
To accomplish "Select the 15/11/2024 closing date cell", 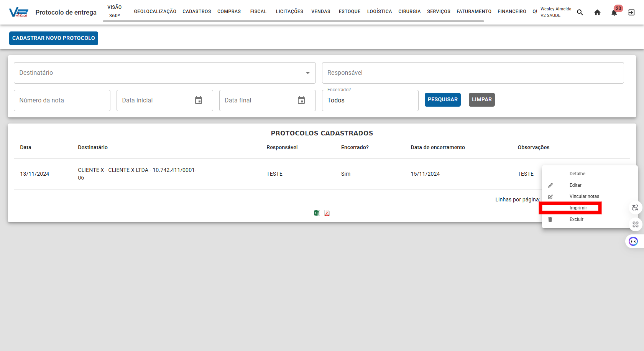I will 425,174.
